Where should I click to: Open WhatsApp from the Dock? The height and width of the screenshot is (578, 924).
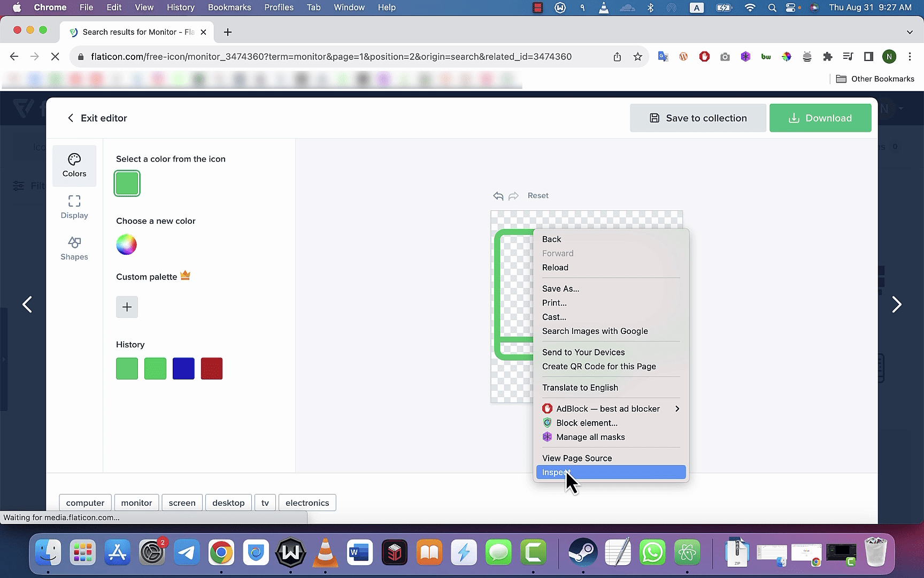coord(652,552)
